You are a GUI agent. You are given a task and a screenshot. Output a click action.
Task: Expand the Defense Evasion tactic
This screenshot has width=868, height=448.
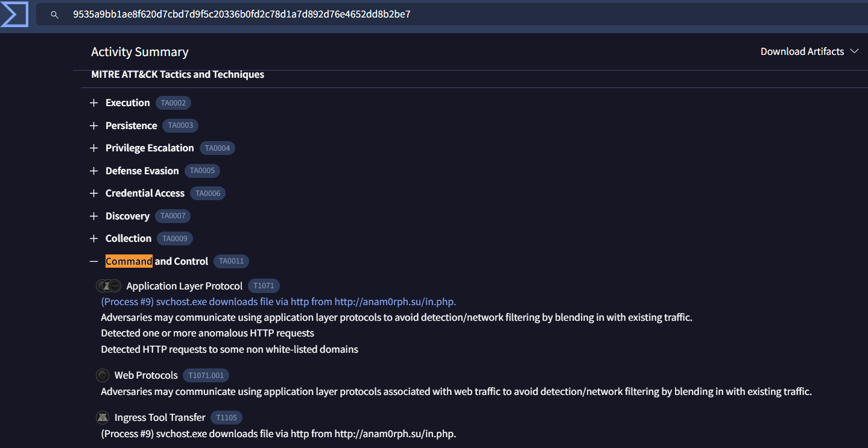click(93, 171)
